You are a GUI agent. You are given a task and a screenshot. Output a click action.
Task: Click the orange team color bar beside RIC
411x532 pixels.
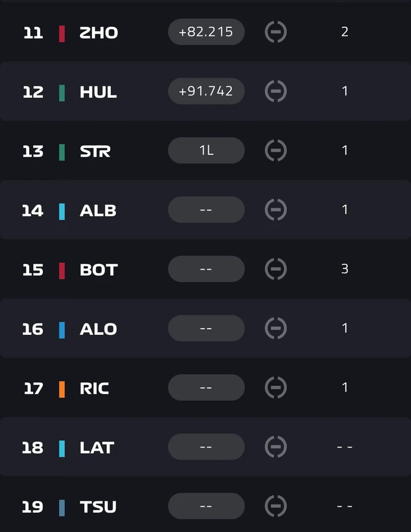tap(62, 389)
